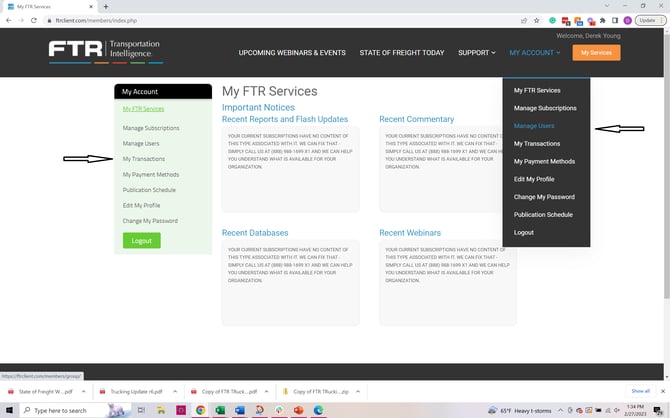The width and height of the screenshot is (670, 418).
Task: Open options for Copy of FTR TRuck...pdf download
Action: pyautogui.click(x=266, y=391)
